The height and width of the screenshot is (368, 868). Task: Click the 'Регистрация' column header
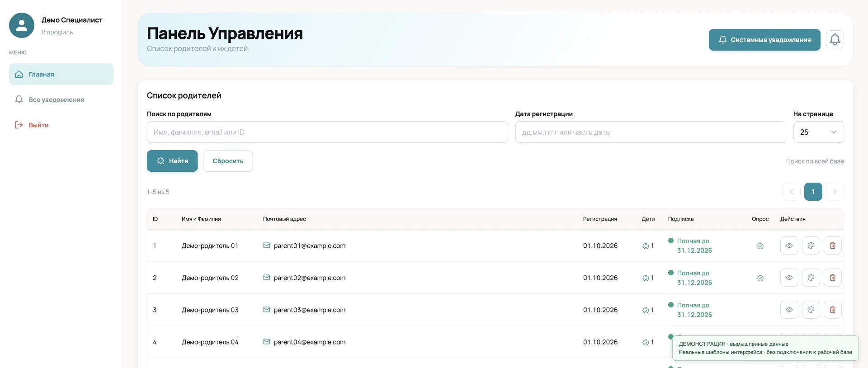tap(600, 219)
